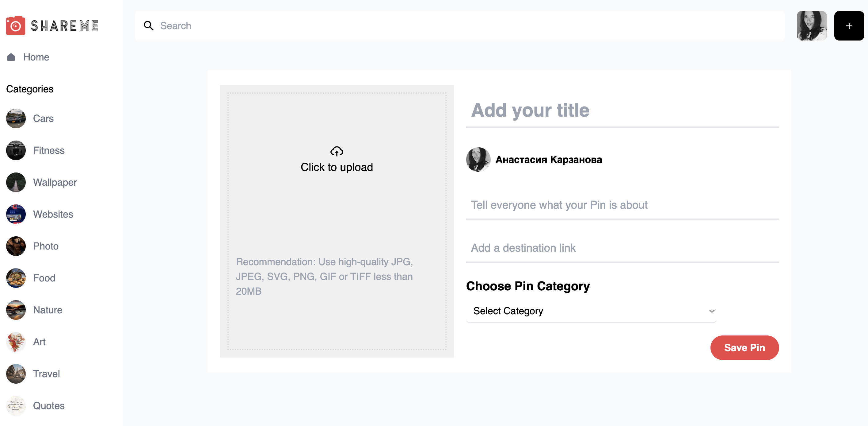Click the Home house icon
The width and height of the screenshot is (868, 426).
(x=11, y=57)
